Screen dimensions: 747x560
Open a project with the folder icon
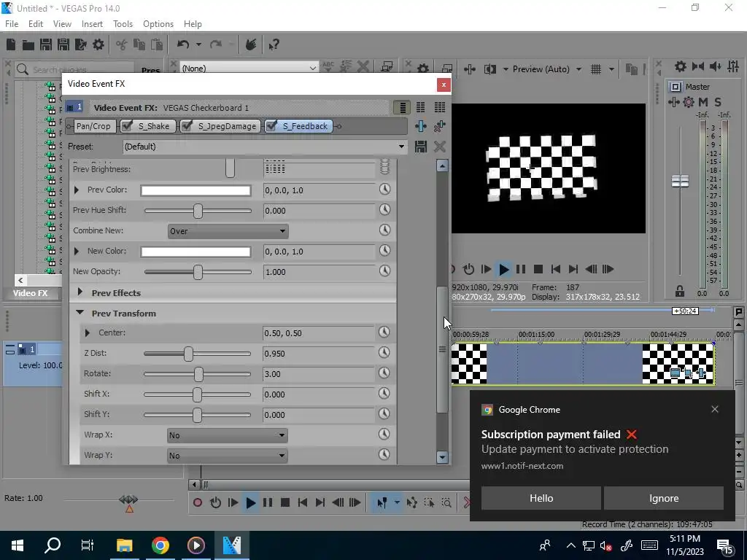(28, 44)
